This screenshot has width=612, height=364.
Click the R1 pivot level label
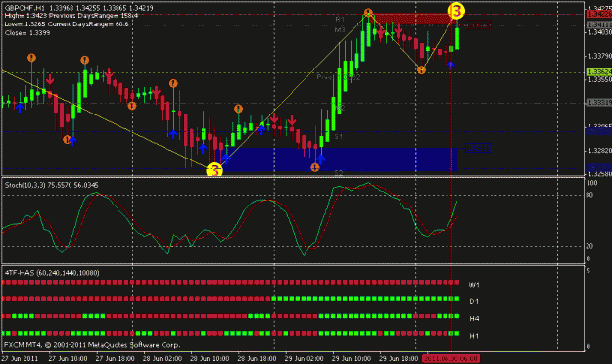(340, 19)
